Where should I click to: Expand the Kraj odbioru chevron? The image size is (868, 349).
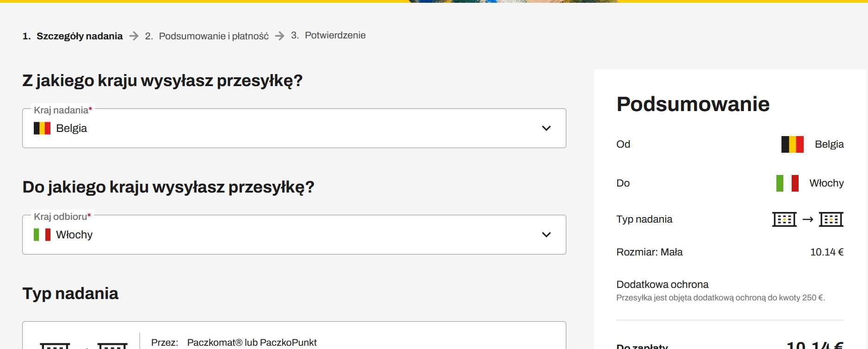[x=546, y=235]
